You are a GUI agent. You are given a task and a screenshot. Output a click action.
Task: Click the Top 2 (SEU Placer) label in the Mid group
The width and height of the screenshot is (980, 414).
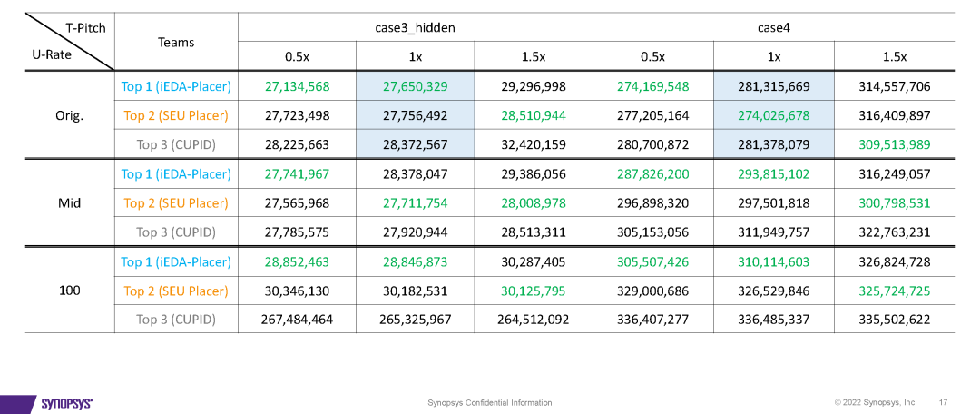click(x=176, y=202)
